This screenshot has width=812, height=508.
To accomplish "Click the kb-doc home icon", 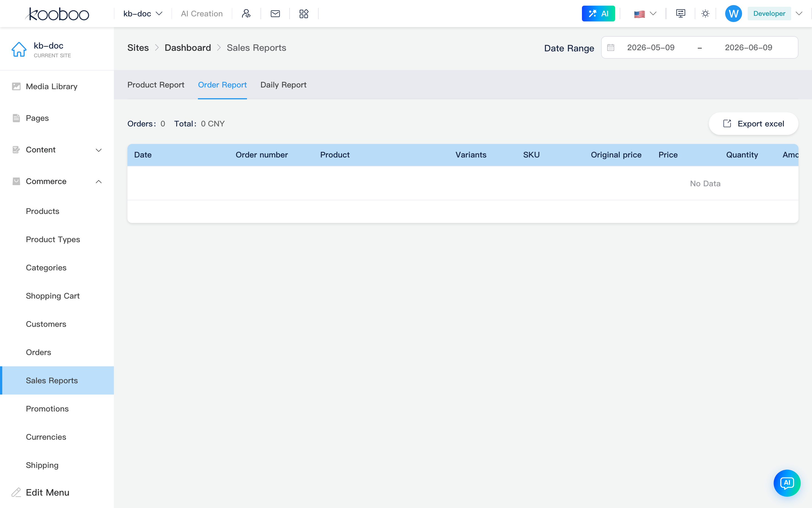I will pyautogui.click(x=19, y=49).
